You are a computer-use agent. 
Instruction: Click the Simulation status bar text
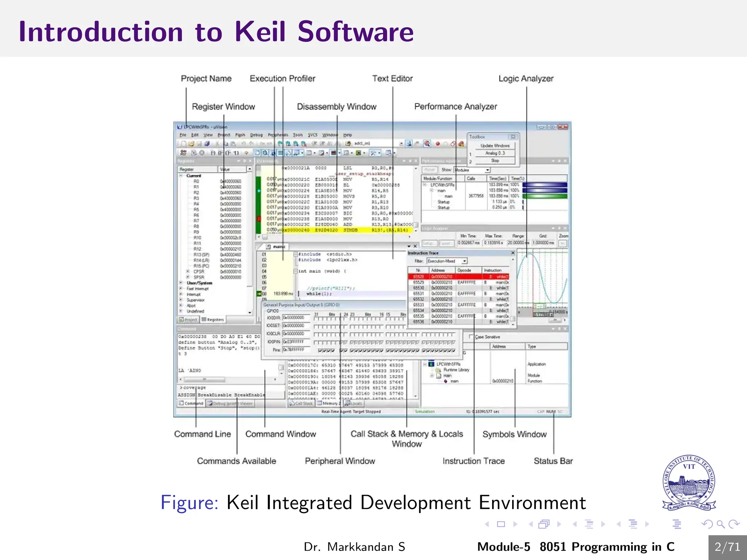(425, 411)
